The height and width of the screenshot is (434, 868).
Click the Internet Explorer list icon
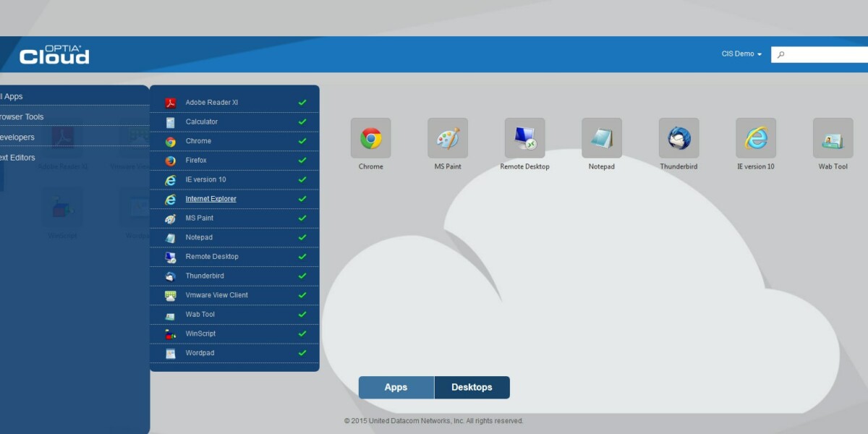171,199
